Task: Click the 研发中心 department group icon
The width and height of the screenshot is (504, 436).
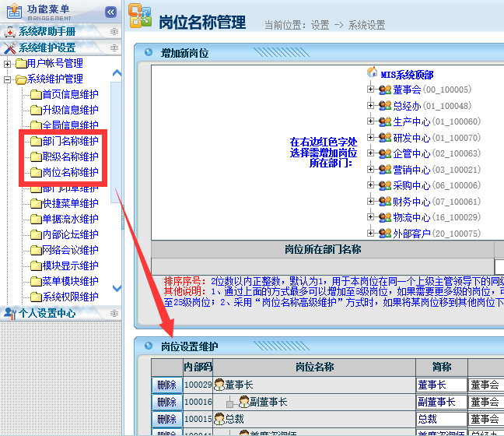Action: tap(384, 138)
